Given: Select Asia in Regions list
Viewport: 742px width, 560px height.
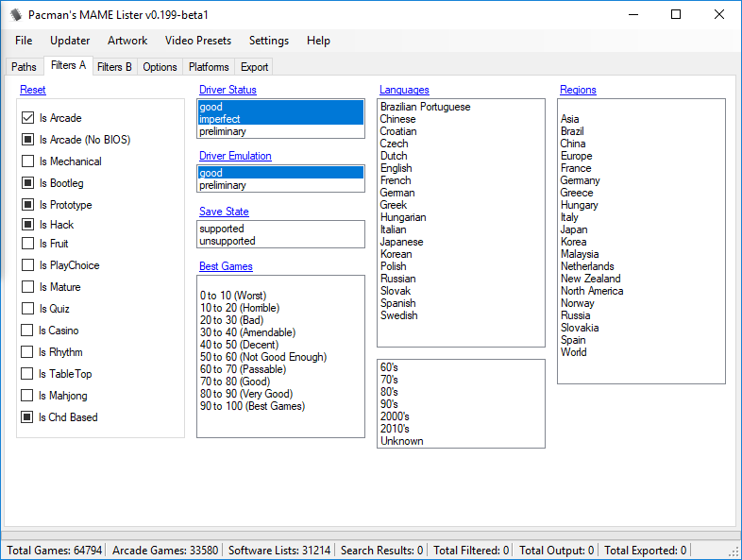Looking at the screenshot, I should click(641, 119).
